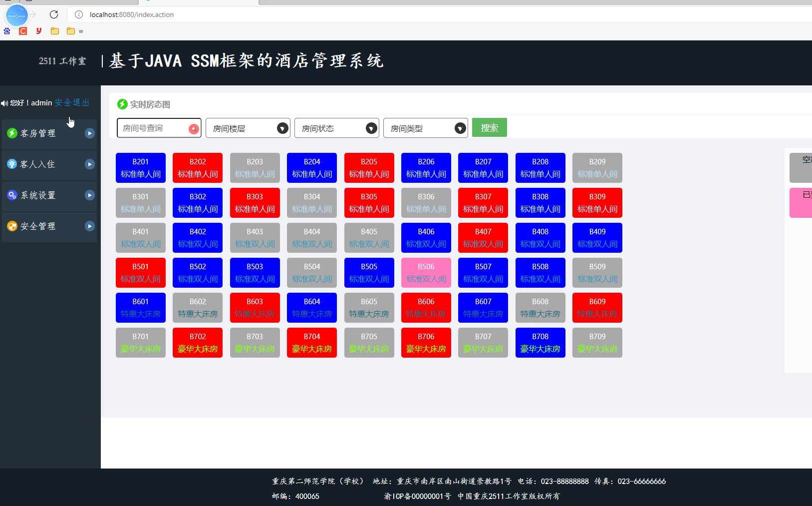Image resolution: width=812 pixels, height=506 pixels.
Task: Select room B708 blue tile
Action: (541, 343)
